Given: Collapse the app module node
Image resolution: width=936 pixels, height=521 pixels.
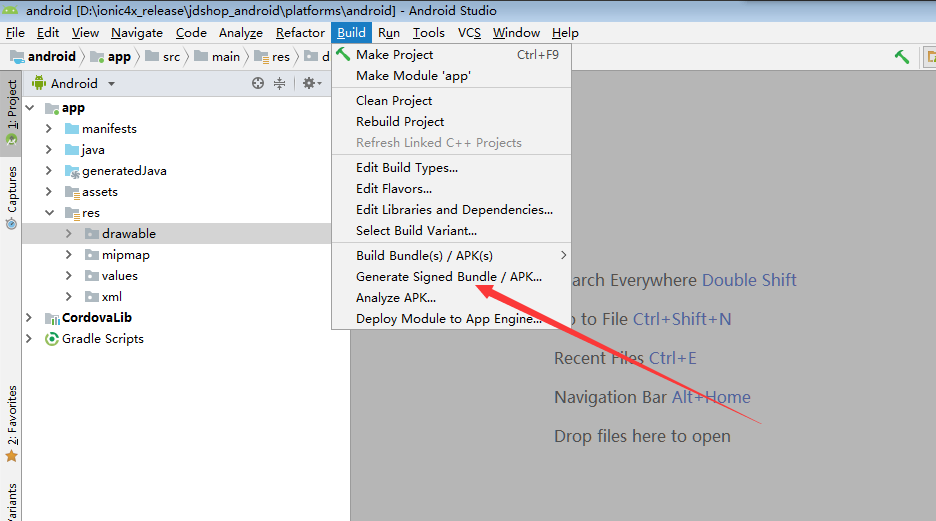Looking at the screenshot, I should 30,108.
